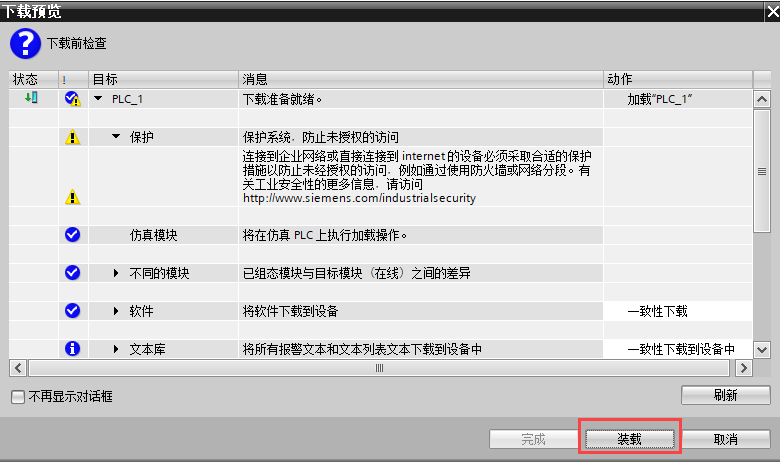Image resolution: width=780 pixels, height=462 pixels.
Task: Click the blue info icon beside 文本库
Action: coord(72,349)
